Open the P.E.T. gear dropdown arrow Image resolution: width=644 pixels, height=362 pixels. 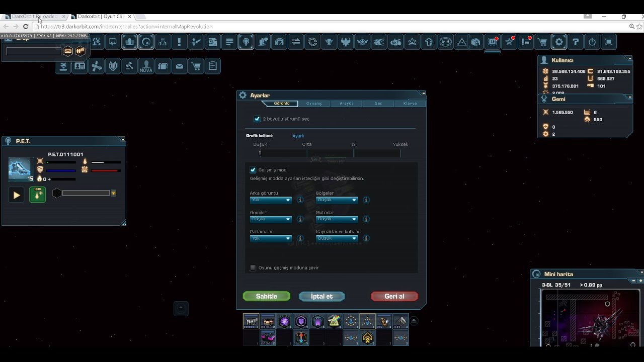[113, 193]
